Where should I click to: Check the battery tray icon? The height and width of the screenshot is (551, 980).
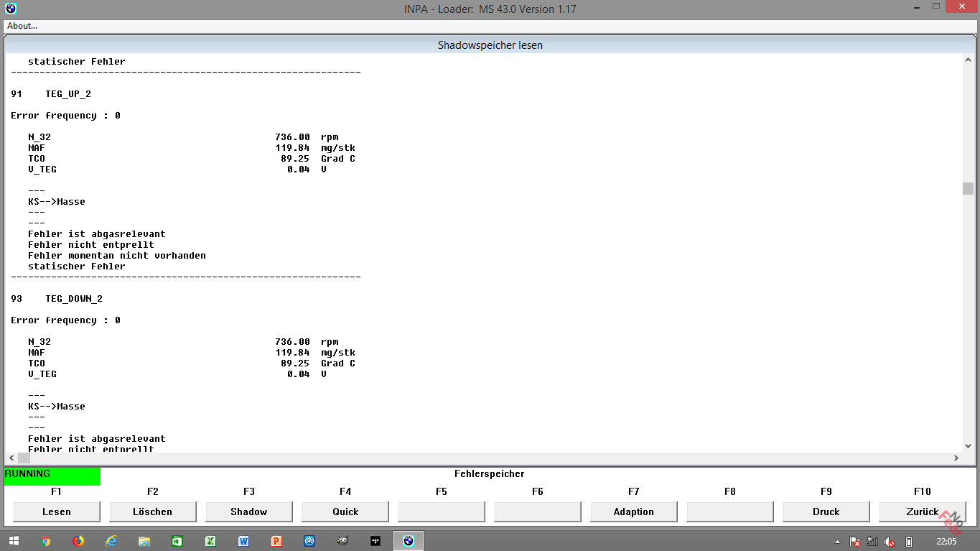click(909, 542)
